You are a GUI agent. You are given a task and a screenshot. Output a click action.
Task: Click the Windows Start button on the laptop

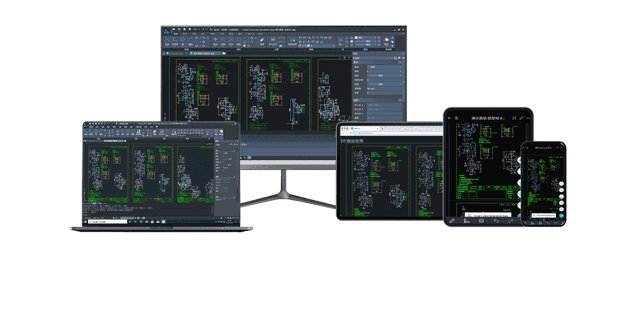click(x=85, y=222)
